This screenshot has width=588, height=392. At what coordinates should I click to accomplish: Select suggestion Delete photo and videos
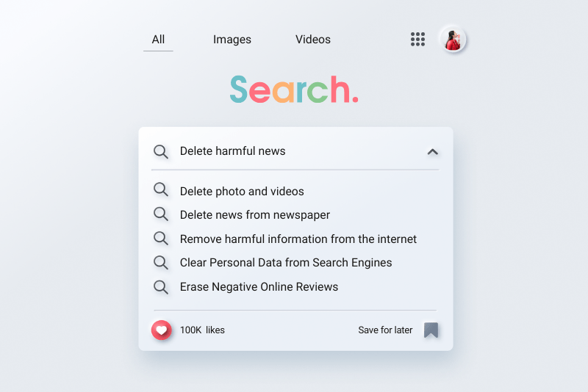click(x=242, y=192)
